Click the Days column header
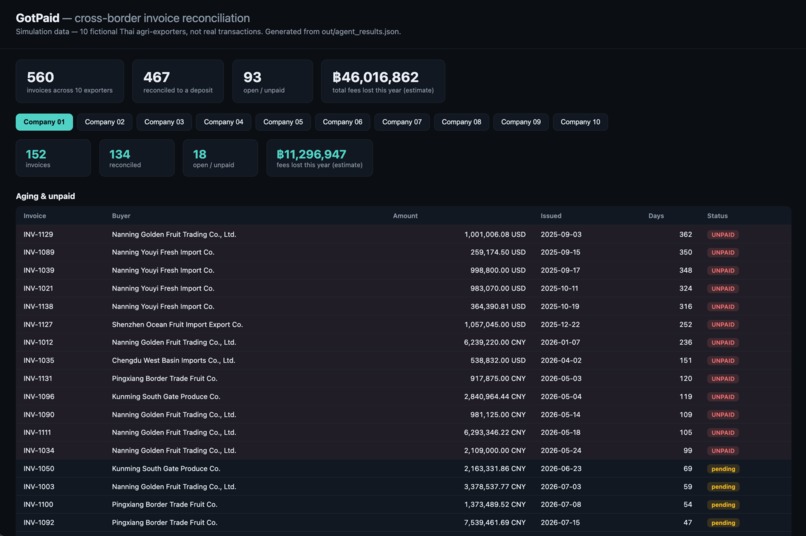 [x=656, y=216]
